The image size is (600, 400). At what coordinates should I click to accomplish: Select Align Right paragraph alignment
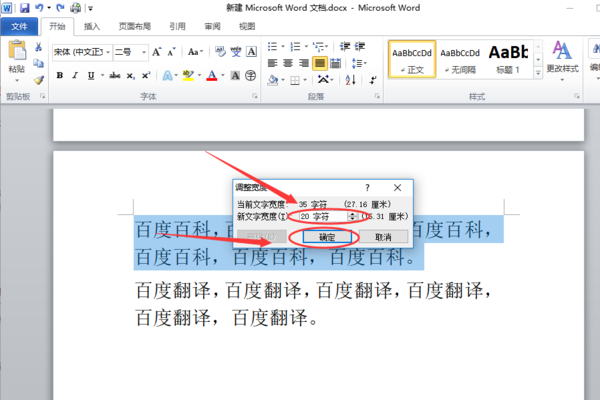(304, 63)
